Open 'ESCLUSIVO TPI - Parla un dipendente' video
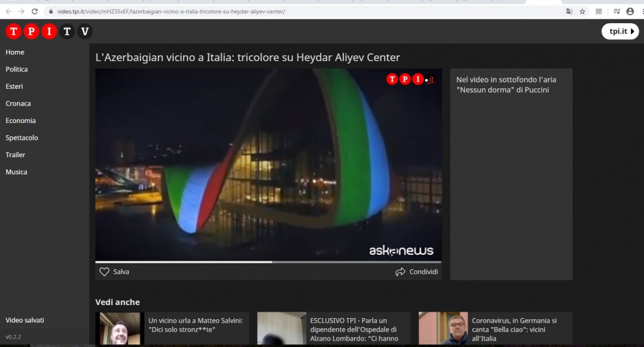 (354, 330)
